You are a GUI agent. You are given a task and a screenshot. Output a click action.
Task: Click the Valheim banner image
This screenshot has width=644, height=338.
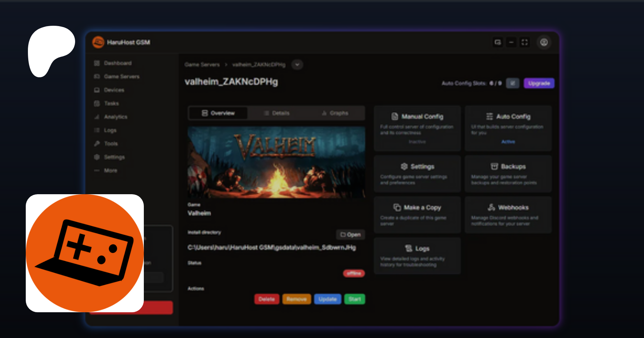276,162
